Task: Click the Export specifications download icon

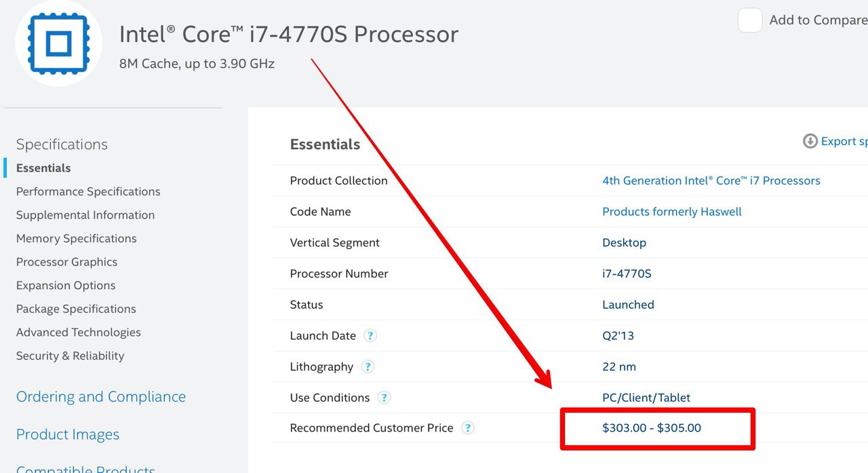Action: tap(810, 141)
